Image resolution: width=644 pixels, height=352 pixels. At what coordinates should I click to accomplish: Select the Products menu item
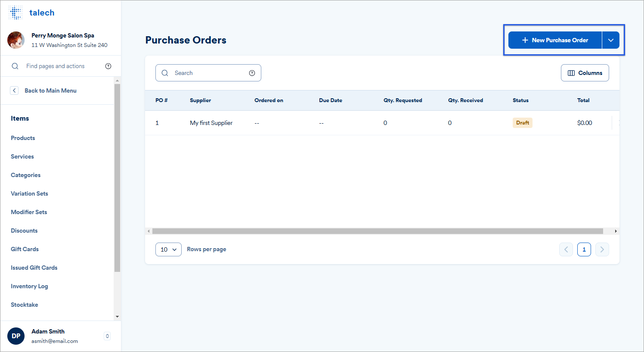[x=23, y=138]
